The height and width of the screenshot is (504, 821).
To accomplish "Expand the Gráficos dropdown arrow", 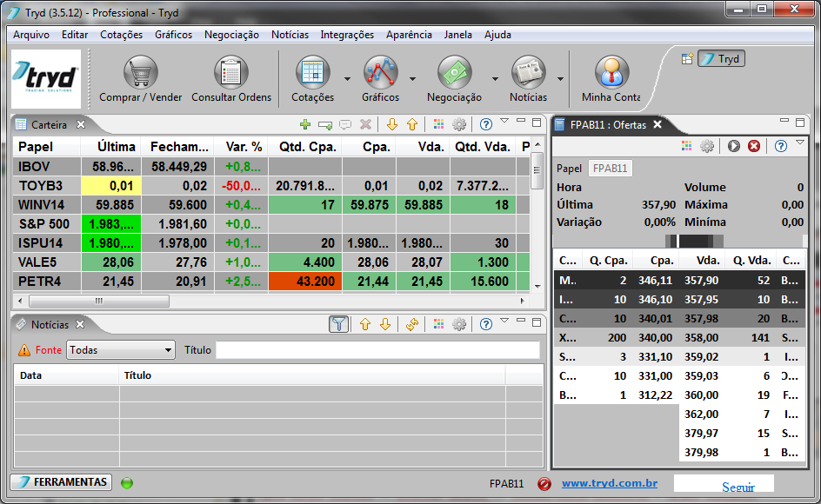I will pos(412,79).
